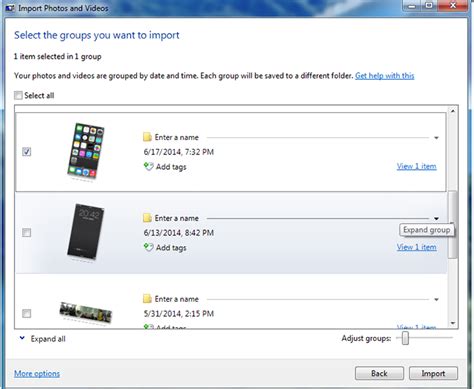The width and height of the screenshot is (474, 389).
Task: Open More options link
Action: (37, 374)
